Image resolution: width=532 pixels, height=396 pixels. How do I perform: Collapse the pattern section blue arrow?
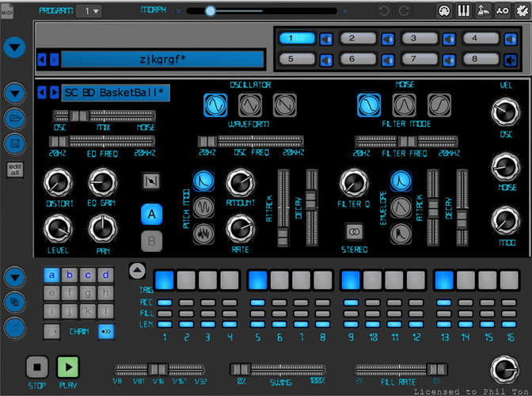click(x=14, y=277)
